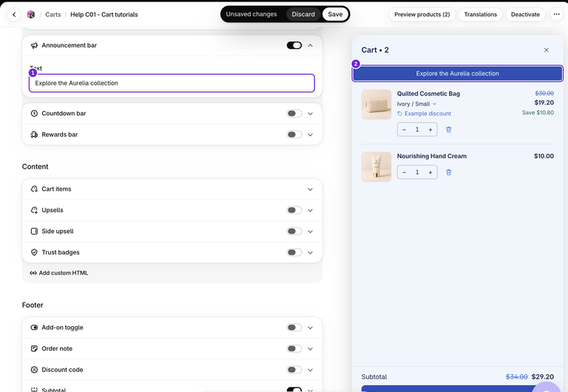The image size is (568, 392).
Task: Expand the Side upsell section
Action: tap(311, 232)
